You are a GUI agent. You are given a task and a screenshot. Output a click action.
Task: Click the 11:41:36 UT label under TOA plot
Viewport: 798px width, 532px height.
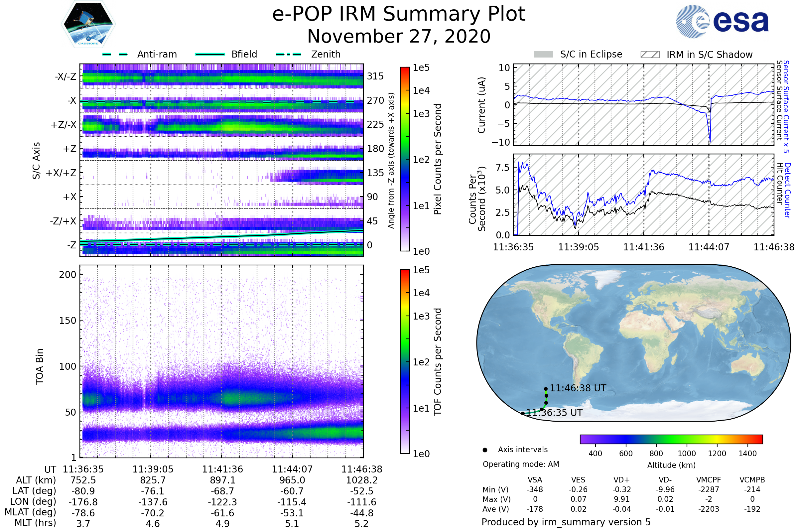[x=222, y=469]
